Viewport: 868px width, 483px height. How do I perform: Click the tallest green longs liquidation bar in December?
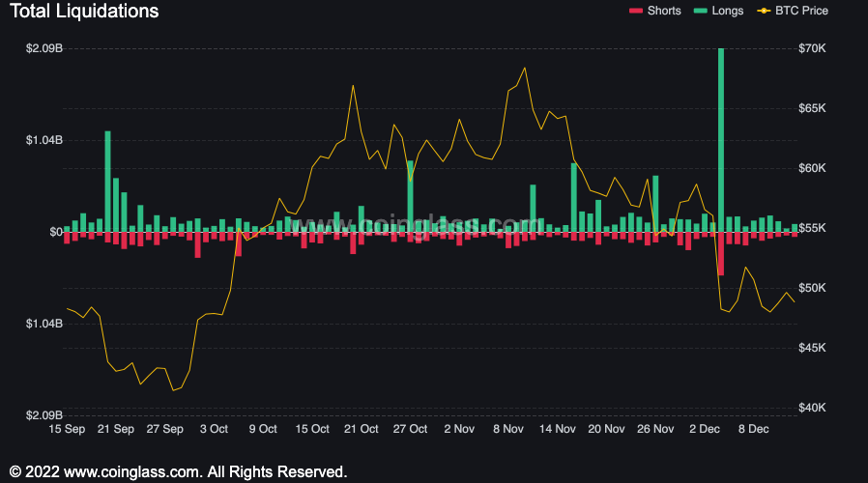click(x=721, y=140)
